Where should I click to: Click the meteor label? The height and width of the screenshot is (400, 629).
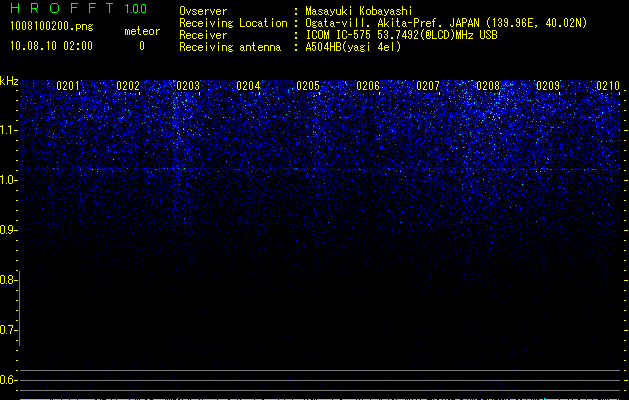point(142,31)
